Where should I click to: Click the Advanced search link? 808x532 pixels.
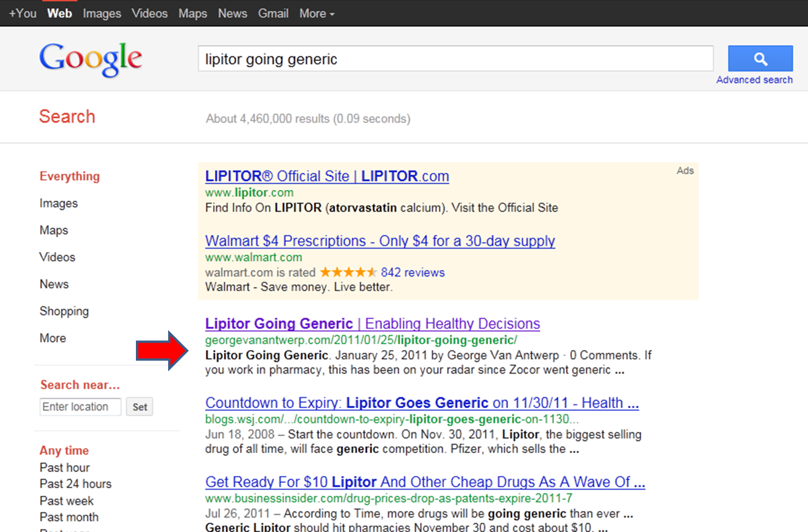tap(754, 80)
